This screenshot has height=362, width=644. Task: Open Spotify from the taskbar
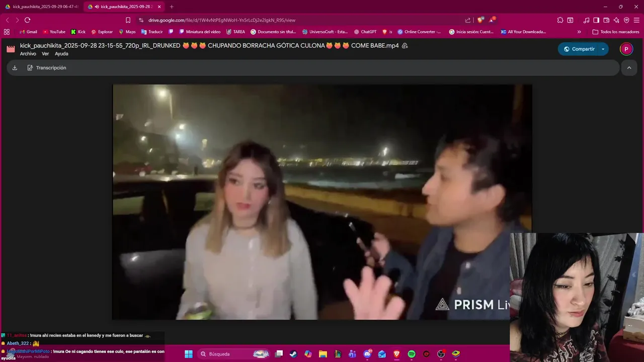412,354
